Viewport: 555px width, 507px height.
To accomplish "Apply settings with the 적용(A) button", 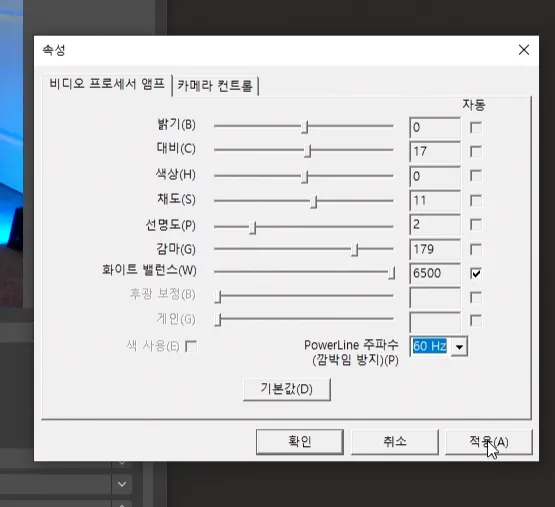I will [x=488, y=442].
